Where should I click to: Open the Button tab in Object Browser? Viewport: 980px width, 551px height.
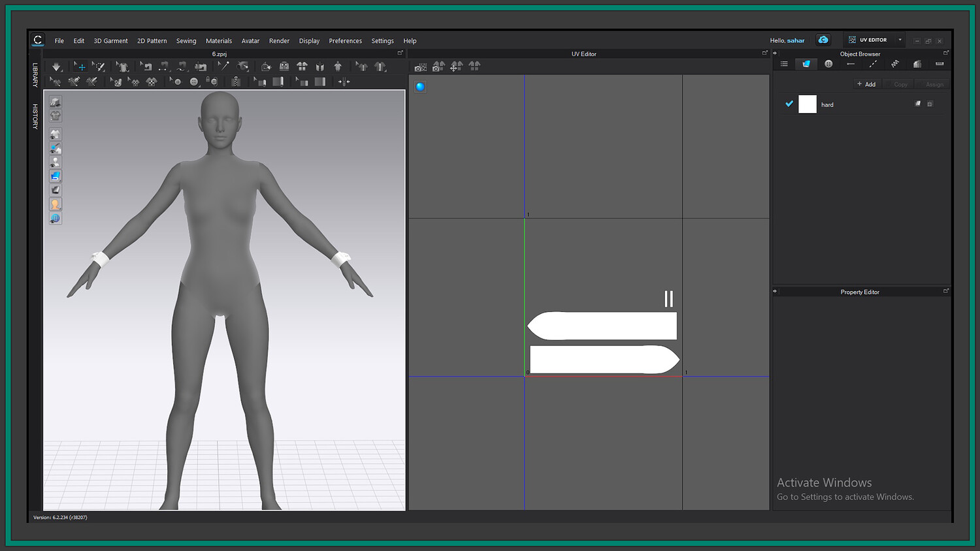(828, 64)
